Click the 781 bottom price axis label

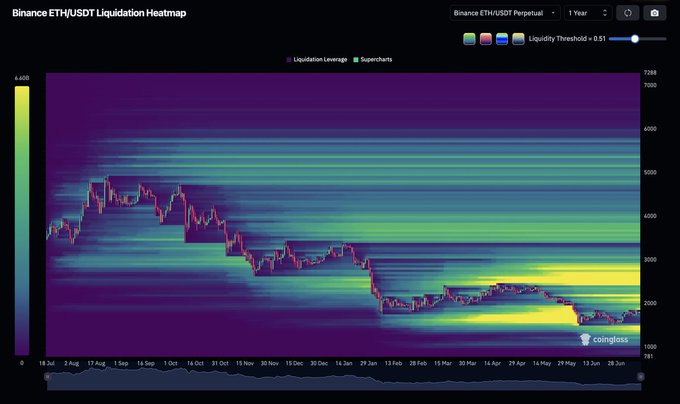pos(648,356)
